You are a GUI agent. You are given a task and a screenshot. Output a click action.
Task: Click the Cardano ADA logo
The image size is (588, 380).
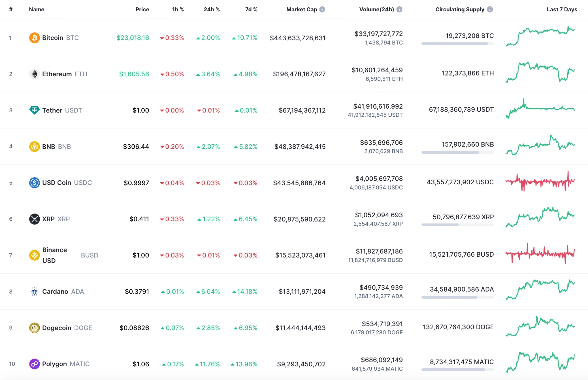34,291
